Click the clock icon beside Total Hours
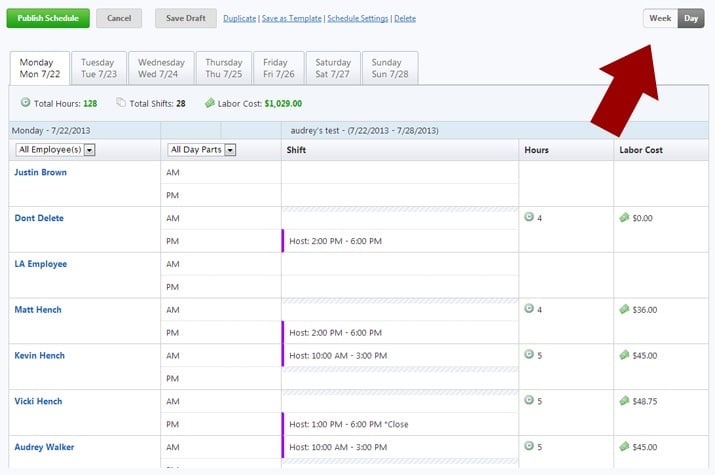 pos(25,102)
